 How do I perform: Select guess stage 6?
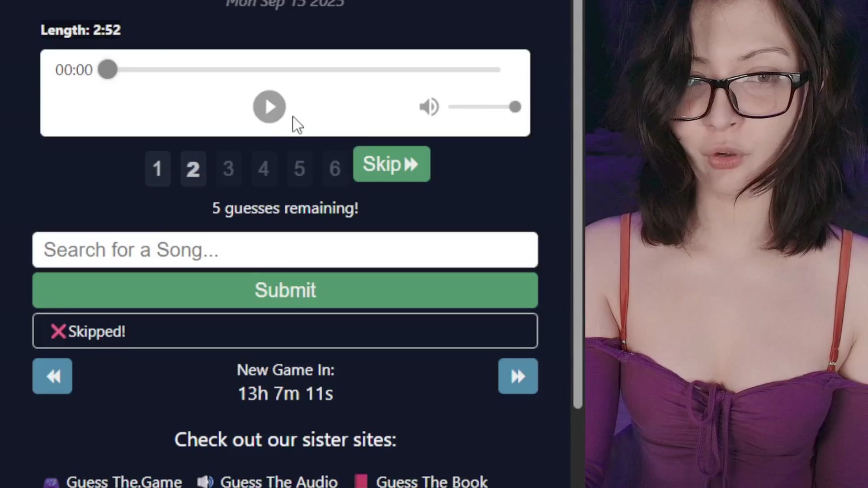335,169
